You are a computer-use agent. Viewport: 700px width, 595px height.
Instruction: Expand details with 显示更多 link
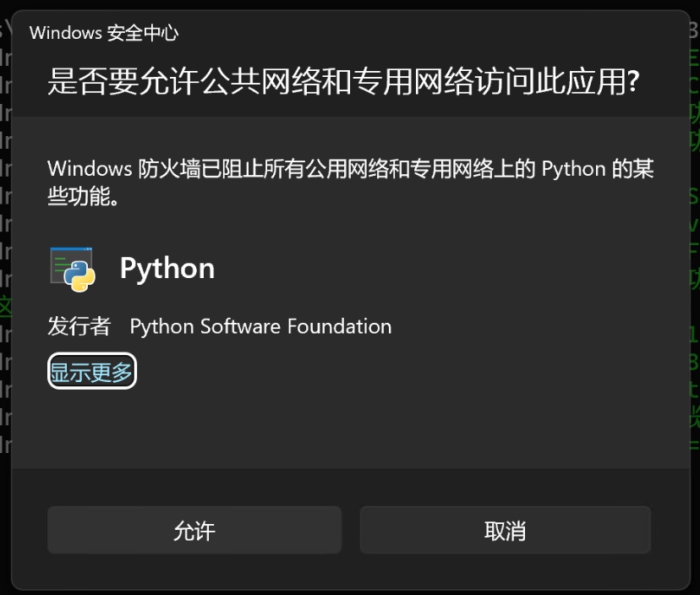pyautogui.click(x=91, y=371)
